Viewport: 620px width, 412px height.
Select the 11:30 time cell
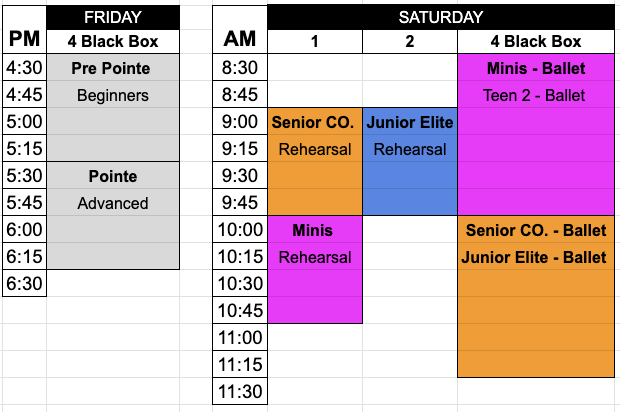coord(240,391)
